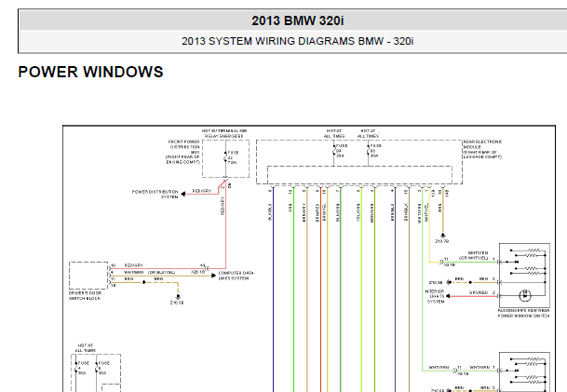The height and width of the screenshot is (392, 567).
Task: Click the "(OR WHT/YEL)" wire note
Action: click(474, 258)
